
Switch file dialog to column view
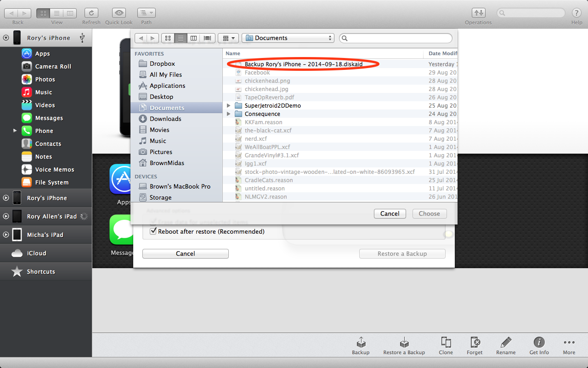194,38
